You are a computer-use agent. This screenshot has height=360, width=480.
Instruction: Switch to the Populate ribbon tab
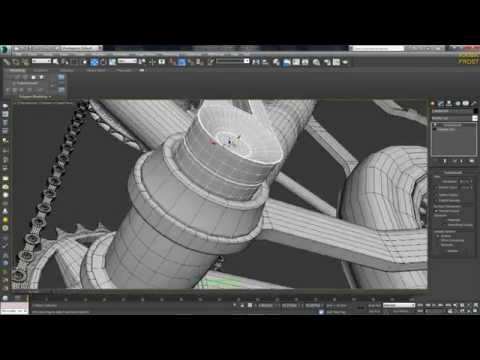click(x=124, y=70)
